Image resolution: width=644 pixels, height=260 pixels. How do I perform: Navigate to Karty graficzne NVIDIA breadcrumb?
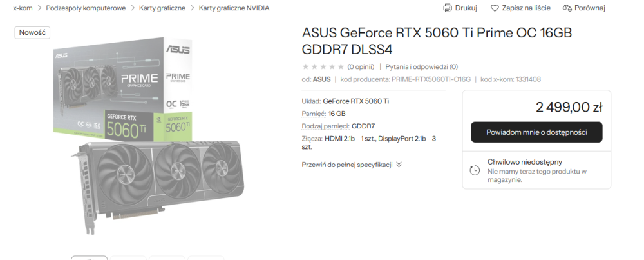(234, 8)
